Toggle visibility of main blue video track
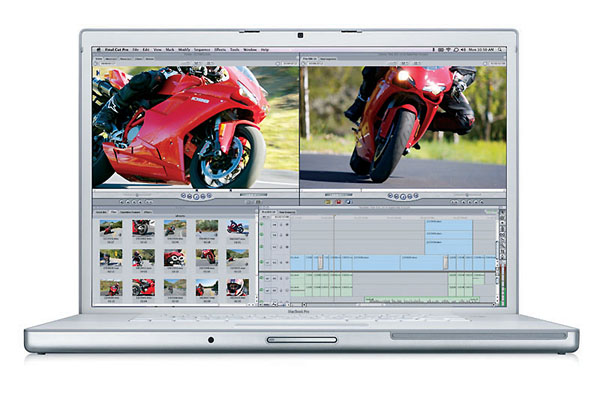The height and width of the screenshot is (396, 600). tap(262, 262)
